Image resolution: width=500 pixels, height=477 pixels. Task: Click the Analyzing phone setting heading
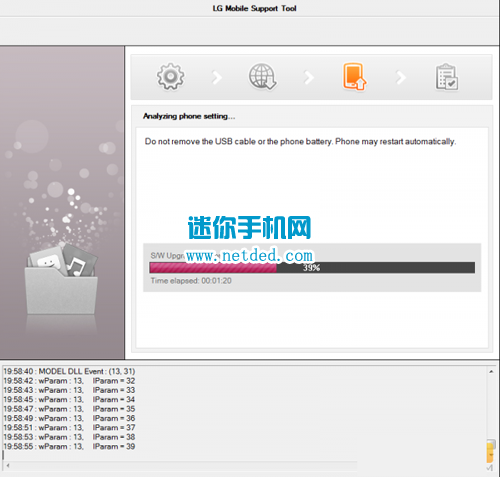click(x=189, y=116)
